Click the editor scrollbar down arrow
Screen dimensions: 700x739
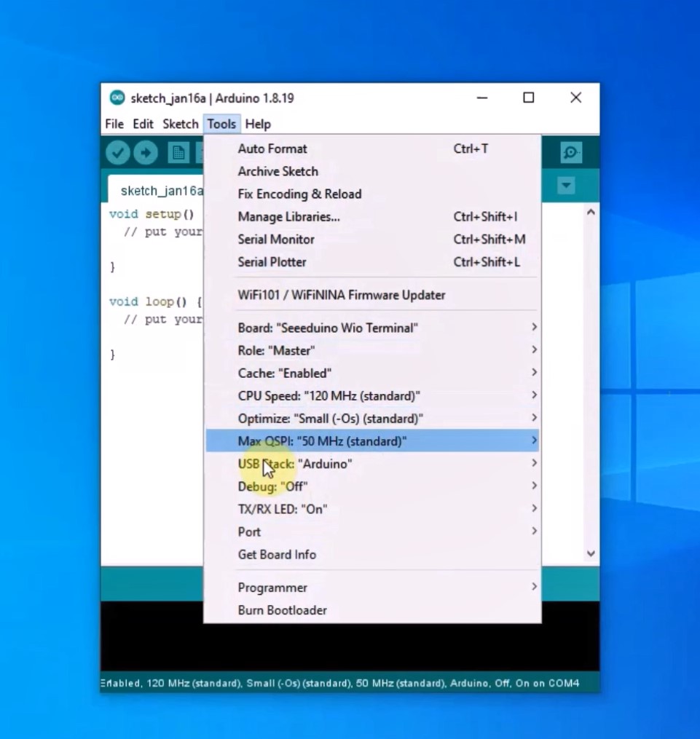point(591,554)
